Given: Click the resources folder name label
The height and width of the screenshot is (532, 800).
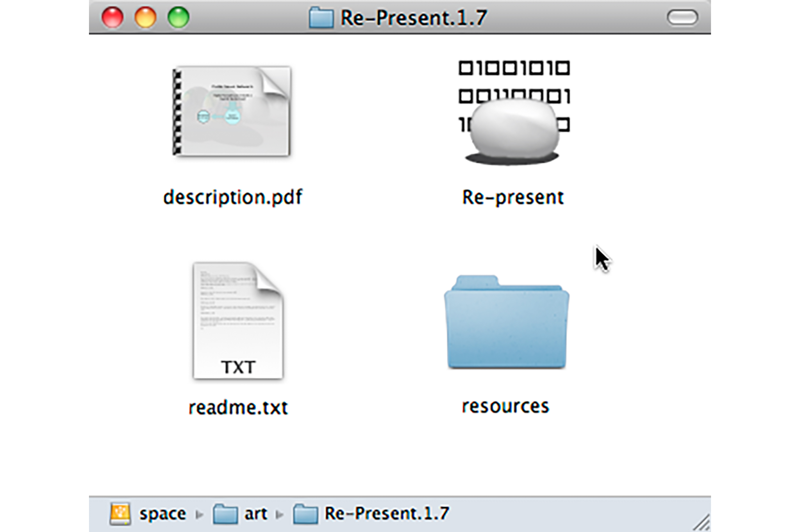Looking at the screenshot, I should pyautogui.click(x=505, y=406).
